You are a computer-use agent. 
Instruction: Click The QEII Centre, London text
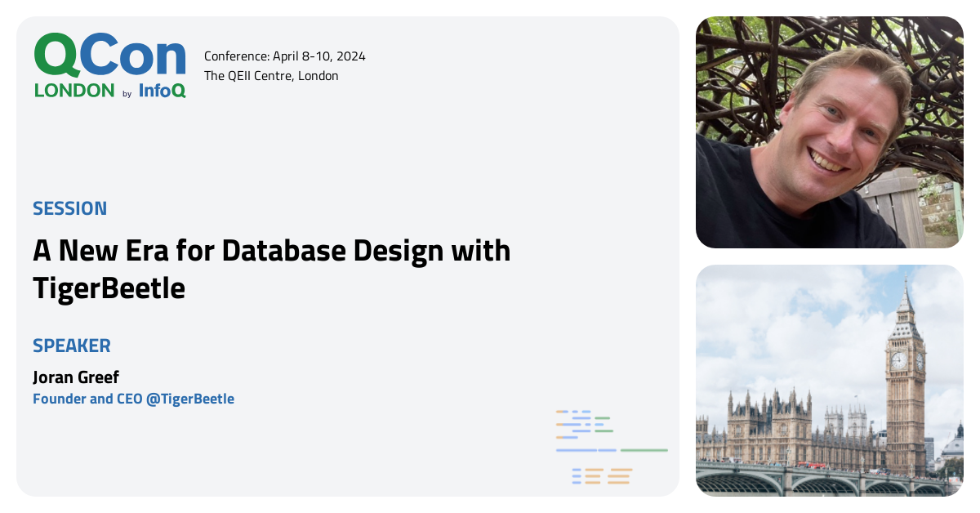coord(271,75)
